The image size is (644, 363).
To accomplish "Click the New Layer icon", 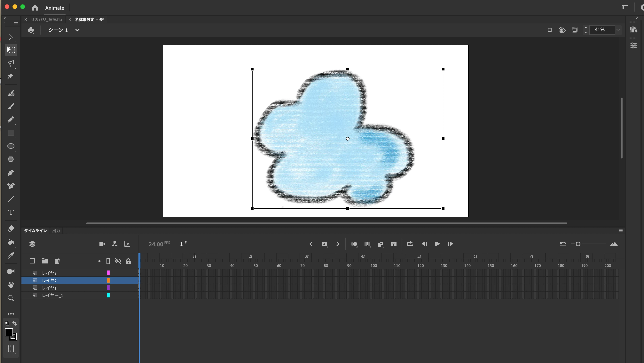I will pos(32,261).
